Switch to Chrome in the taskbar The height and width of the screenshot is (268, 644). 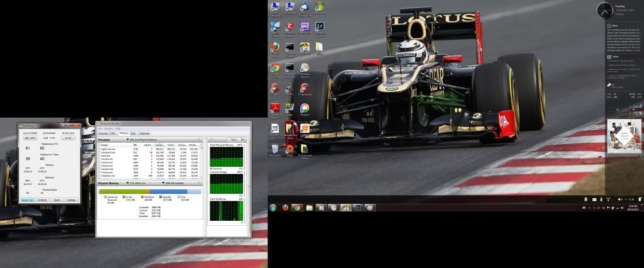point(297,208)
